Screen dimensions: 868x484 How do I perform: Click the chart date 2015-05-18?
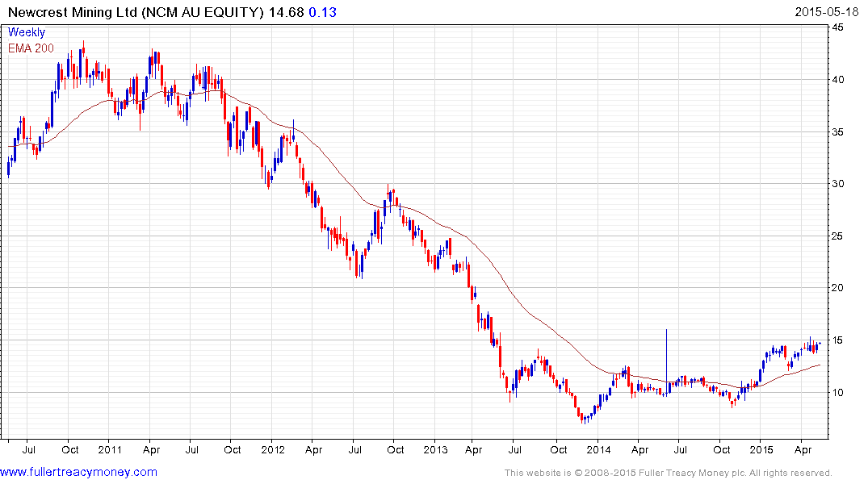pyautogui.click(x=827, y=12)
